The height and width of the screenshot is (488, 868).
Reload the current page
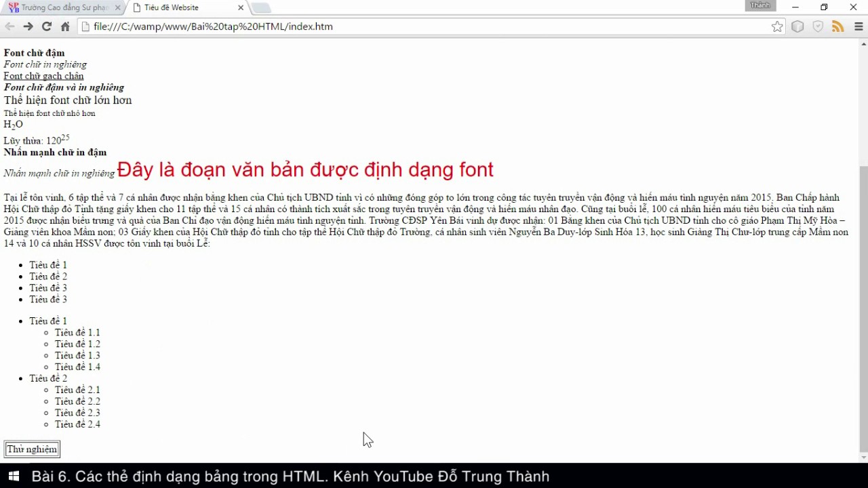point(46,26)
